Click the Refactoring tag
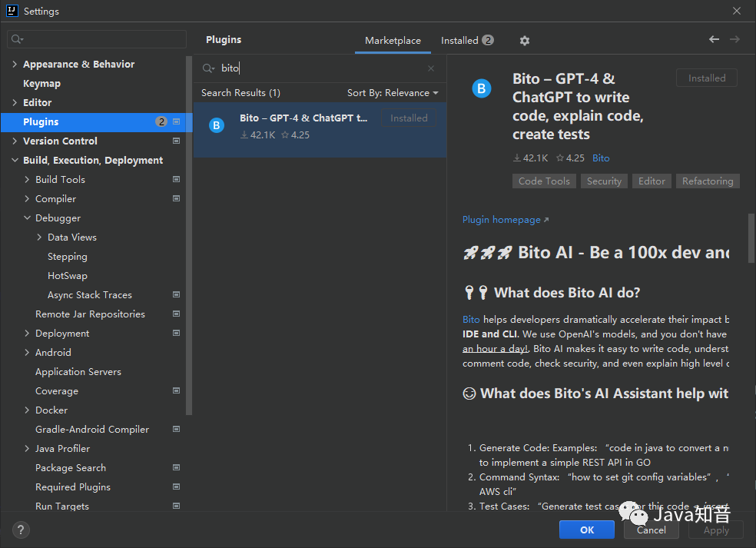This screenshot has width=756, height=548. tap(708, 181)
